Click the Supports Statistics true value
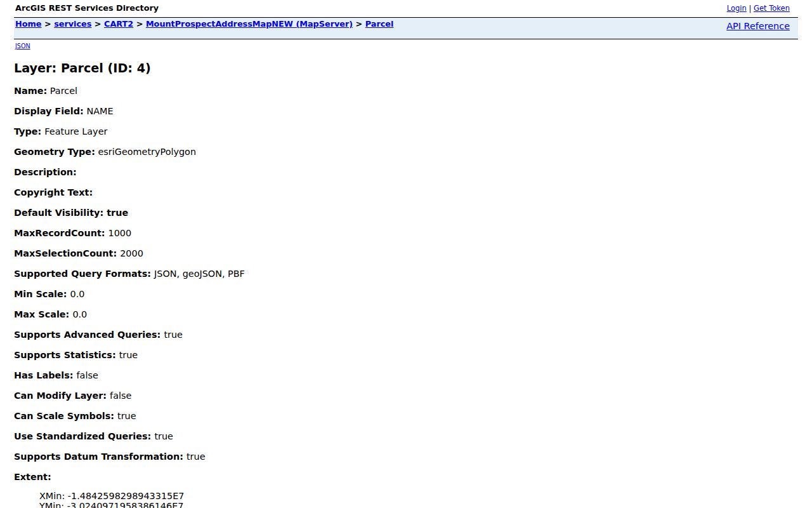This screenshot has width=812, height=508. tap(128, 355)
